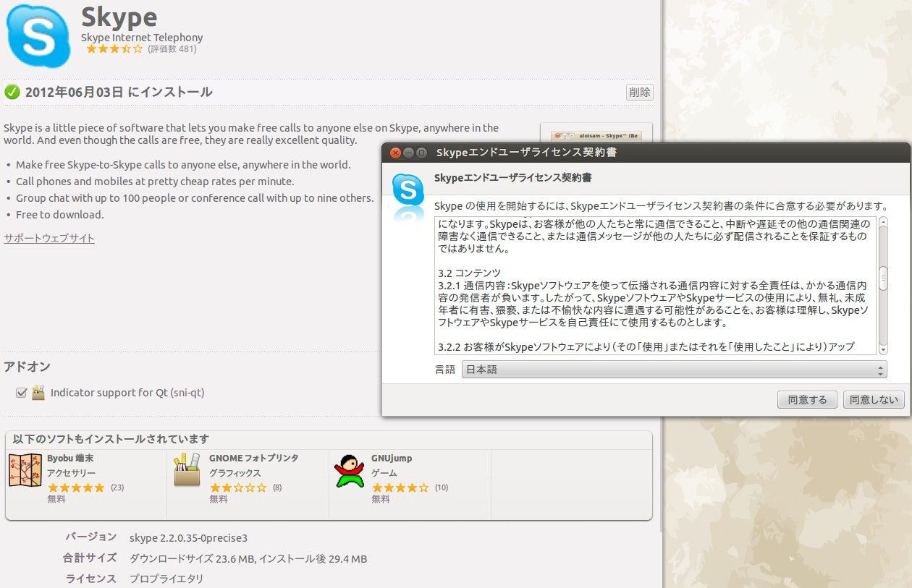
Task: Toggle Indicator support for Qt checkbox
Action: tap(21, 393)
